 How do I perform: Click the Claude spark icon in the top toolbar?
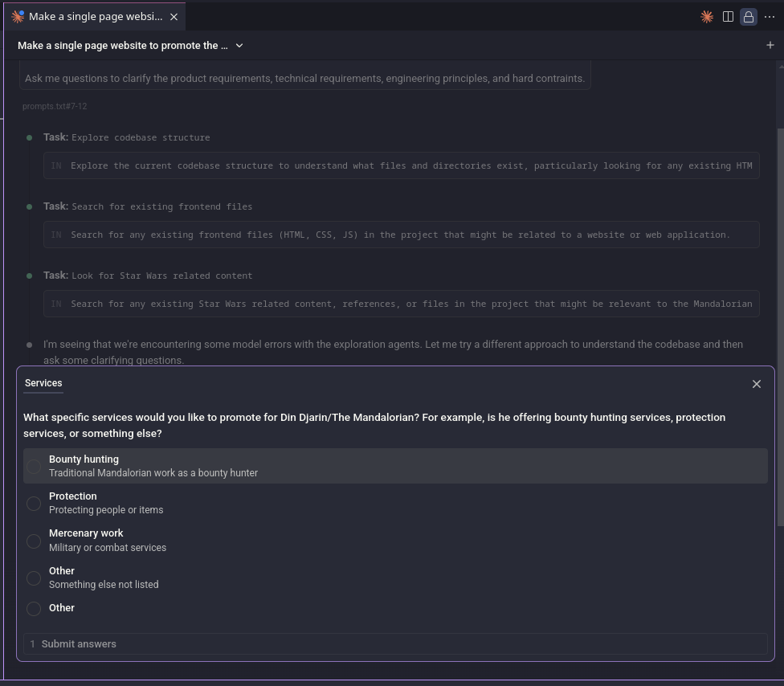(x=706, y=16)
